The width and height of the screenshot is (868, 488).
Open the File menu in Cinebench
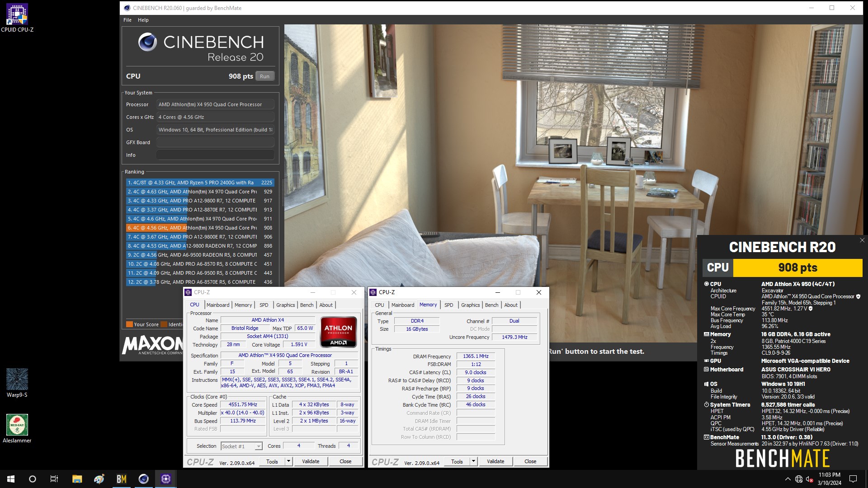(x=127, y=20)
